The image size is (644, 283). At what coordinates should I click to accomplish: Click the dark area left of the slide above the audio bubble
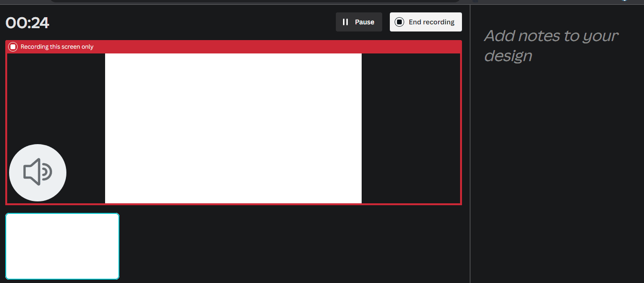[55, 95]
